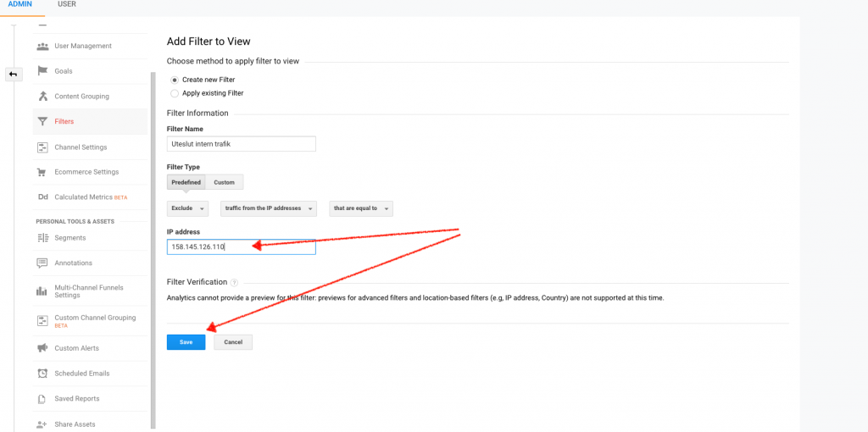This screenshot has height=432, width=868.
Task: Click the Add Filter to View heading
Action: coord(209,42)
